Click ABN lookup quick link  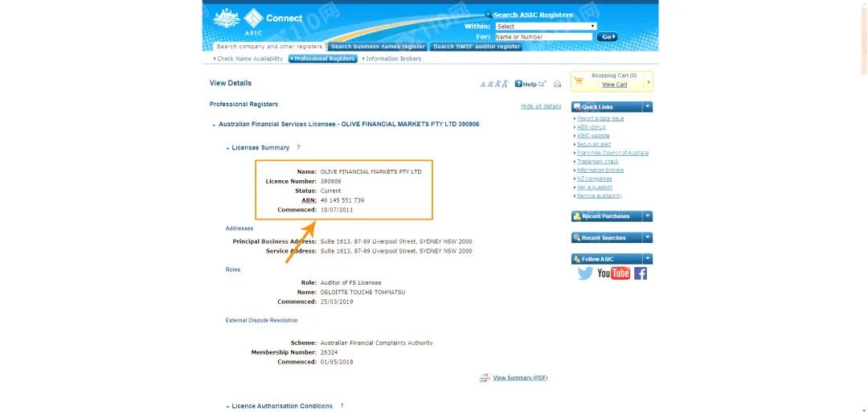point(592,127)
